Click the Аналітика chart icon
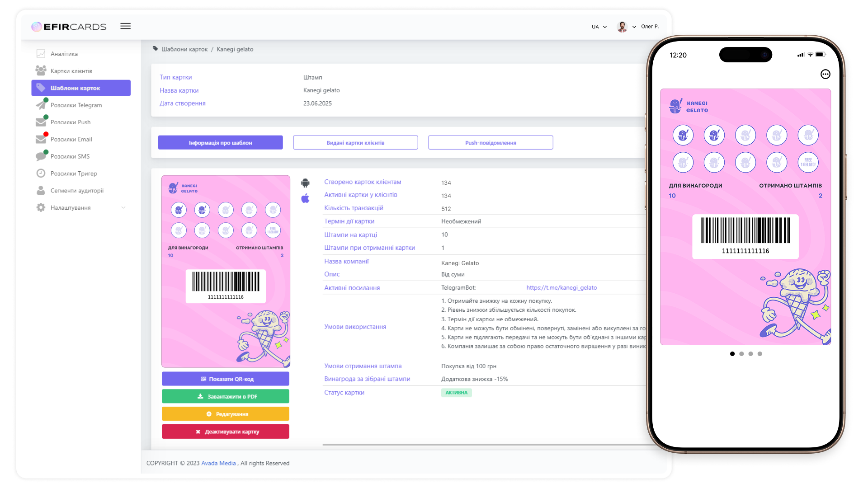This screenshot has height=488, width=868. pyautogui.click(x=41, y=54)
